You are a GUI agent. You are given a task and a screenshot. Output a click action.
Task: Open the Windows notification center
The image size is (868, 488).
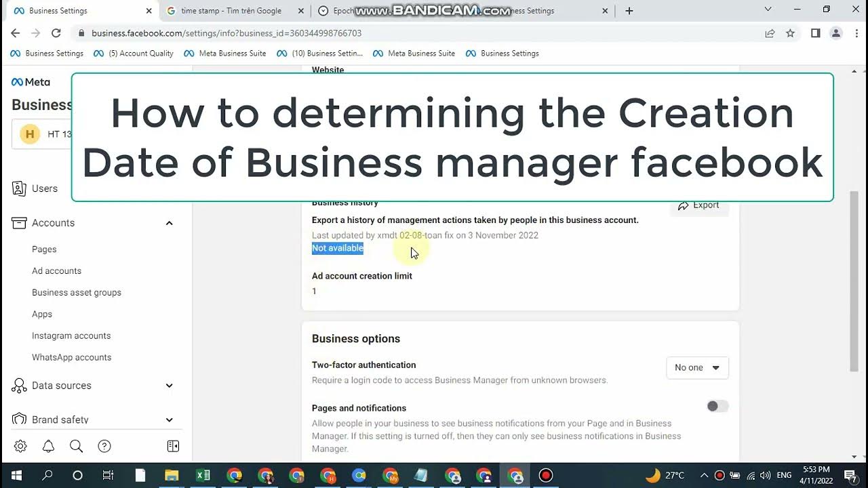850,475
